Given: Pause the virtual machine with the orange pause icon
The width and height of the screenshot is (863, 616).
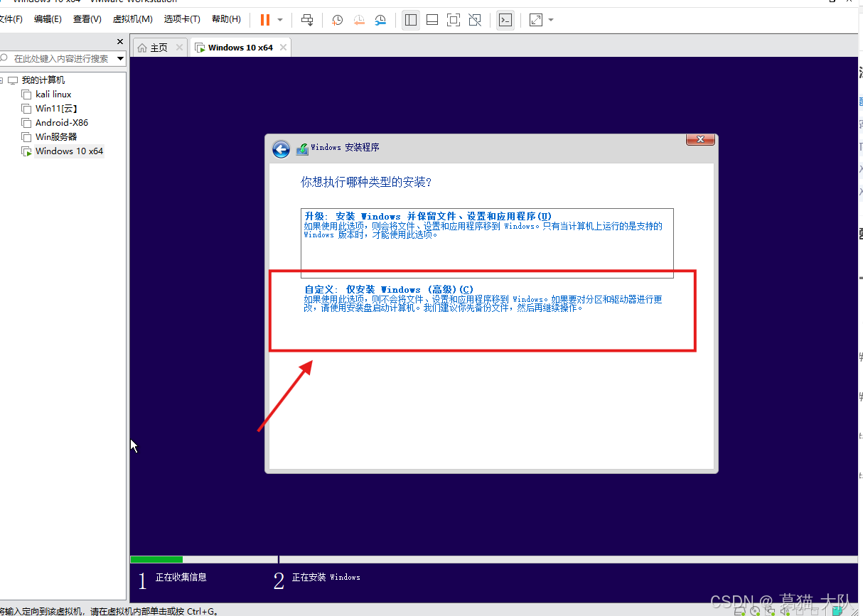Looking at the screenshot, I should click(x=265, y=20).
